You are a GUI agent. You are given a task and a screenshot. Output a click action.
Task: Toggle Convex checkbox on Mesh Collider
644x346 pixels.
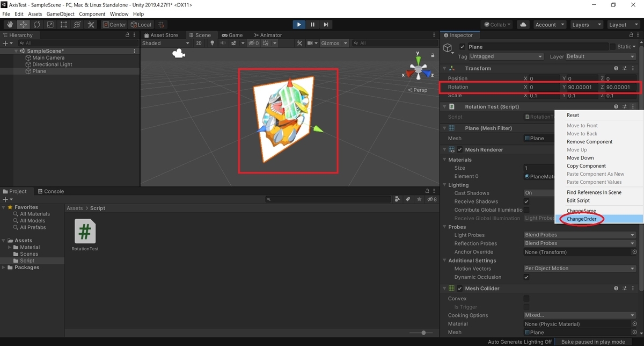[x=526, y=299]
